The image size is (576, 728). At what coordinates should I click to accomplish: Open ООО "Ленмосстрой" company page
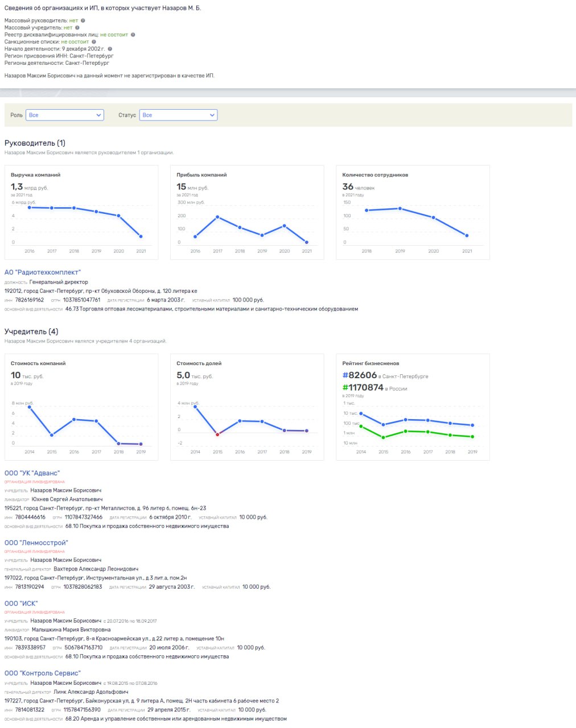pyautogui.click(x=36, y=543)
